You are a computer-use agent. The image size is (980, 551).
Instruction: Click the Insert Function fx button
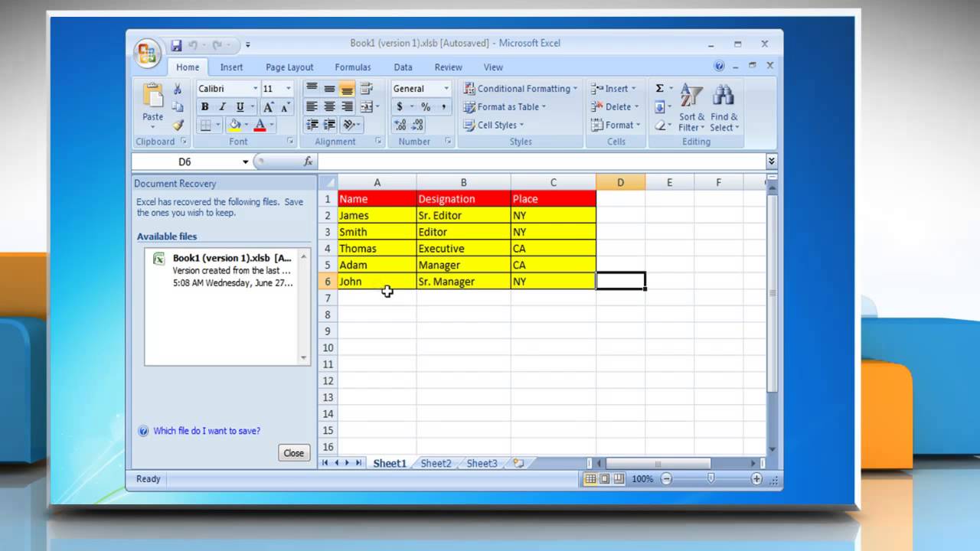coord(309,161)
